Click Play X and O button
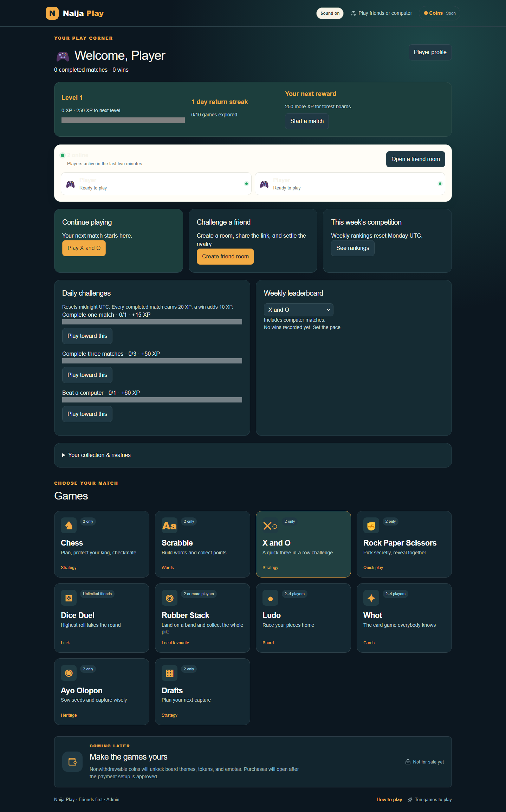 click(84, 248)
